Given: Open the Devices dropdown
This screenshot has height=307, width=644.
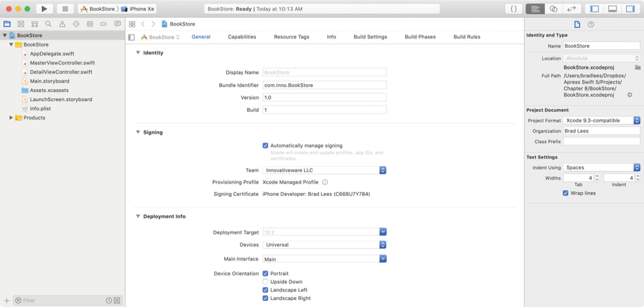Looking at the screenshot, I should (x=324, y=245).
